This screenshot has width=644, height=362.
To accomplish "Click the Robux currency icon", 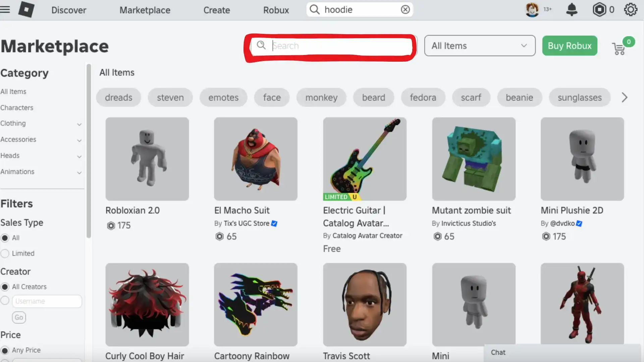I will [599, 10].
